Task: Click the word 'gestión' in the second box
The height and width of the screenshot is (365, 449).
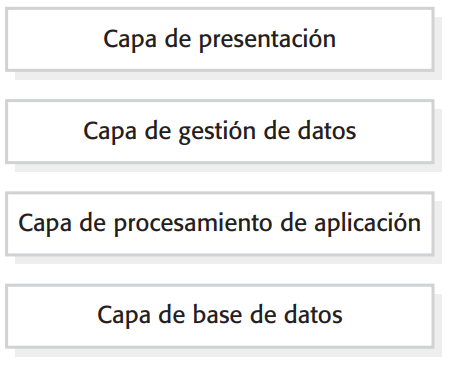Action: click(x=217, y=132)
